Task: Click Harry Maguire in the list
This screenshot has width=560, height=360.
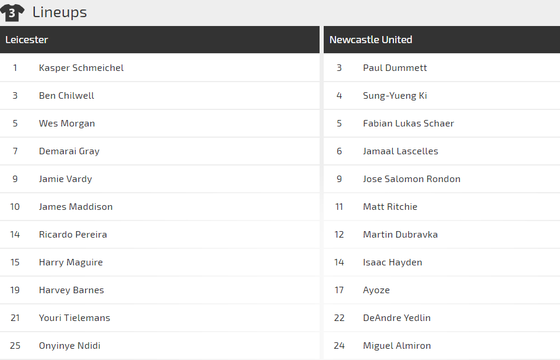Action: (71, 262)
